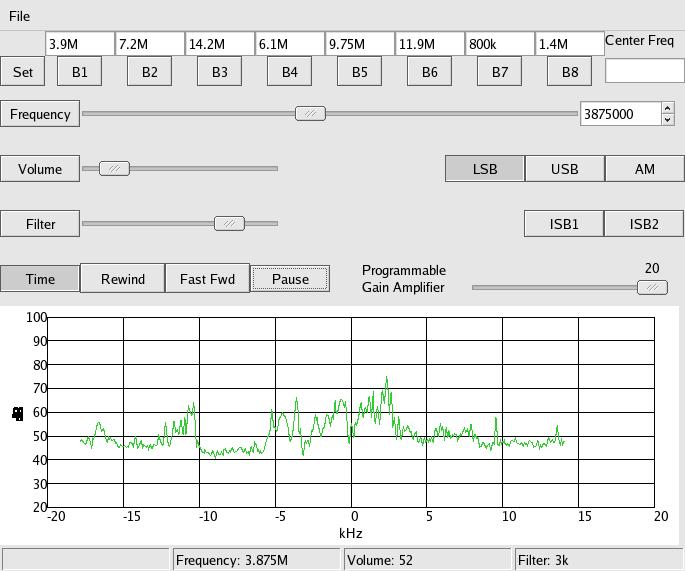Select band preset B5
This screenshot has width=685, height=571.
tap(360, 71)
